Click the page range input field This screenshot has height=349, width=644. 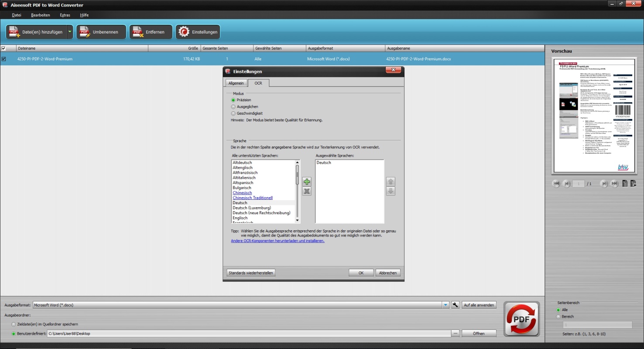coord(597,325)
